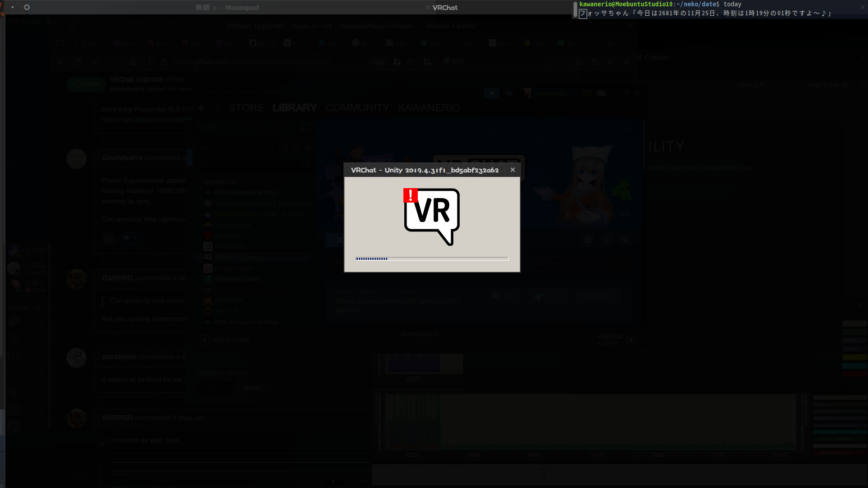Open the KAWANERIO profile tab in Steam
Viewport: 868px width, 488px height.
pos(429,108)
